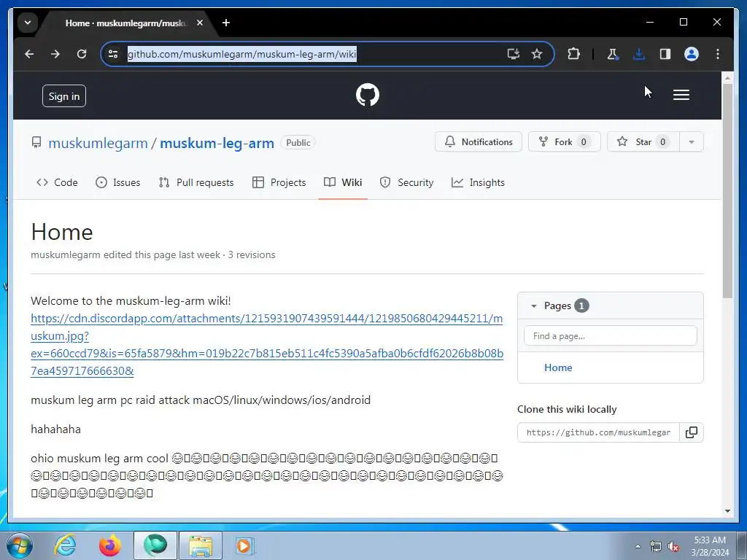This screenshot has height=560, width=747.
Task: Open Chrome's three-dot menu
Action: (718, 54)
